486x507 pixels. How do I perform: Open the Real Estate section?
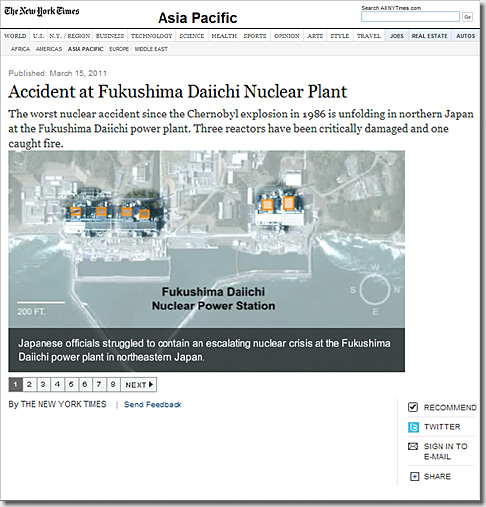coord(429,36)
